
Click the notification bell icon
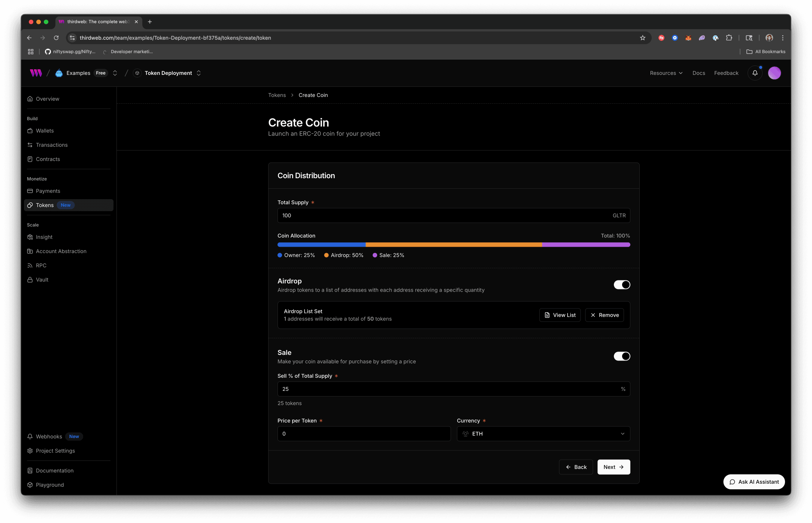coord(755,73)
